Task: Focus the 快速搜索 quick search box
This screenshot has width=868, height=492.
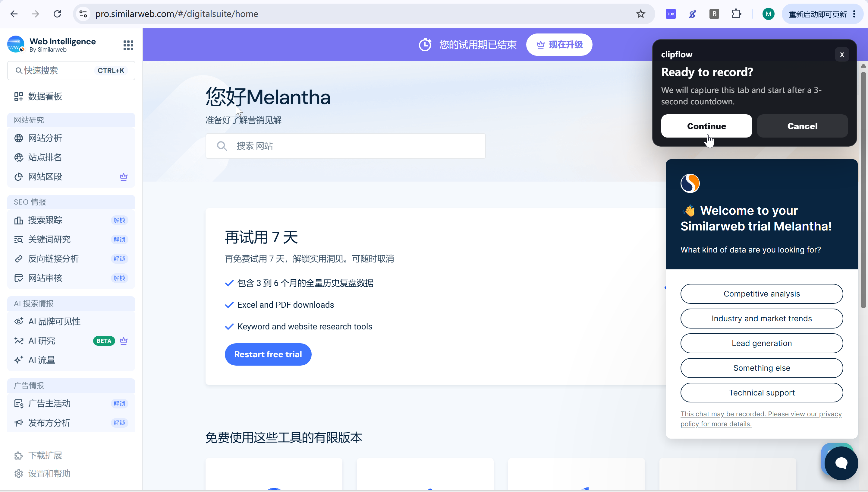Action: point(71,71)
